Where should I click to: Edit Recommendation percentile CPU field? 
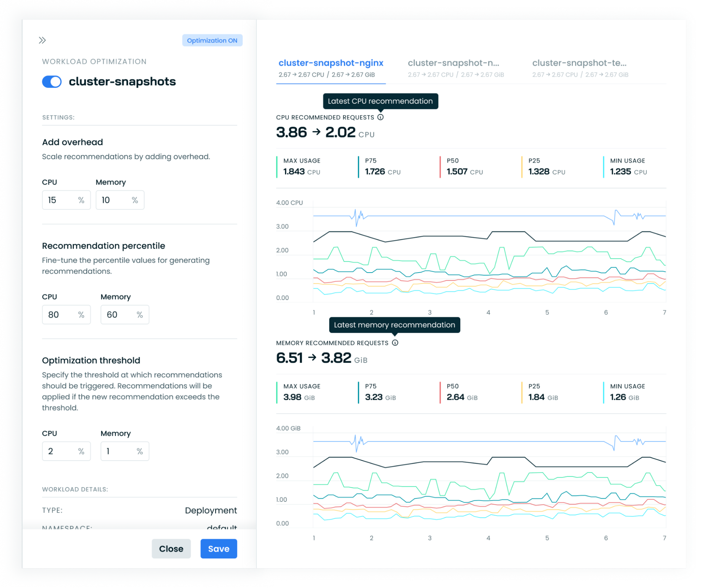[66, 315]
